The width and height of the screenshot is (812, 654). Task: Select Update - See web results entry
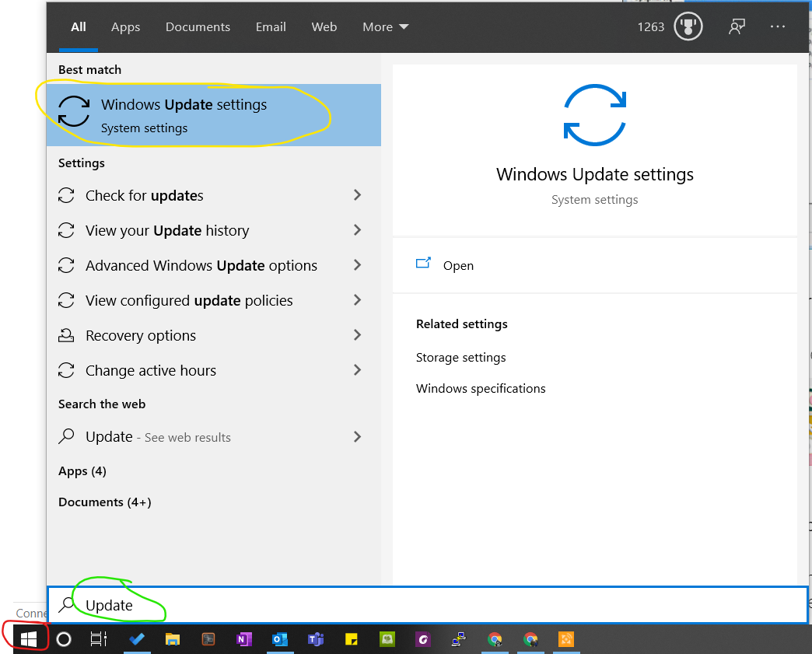click(x=213, y=436)
